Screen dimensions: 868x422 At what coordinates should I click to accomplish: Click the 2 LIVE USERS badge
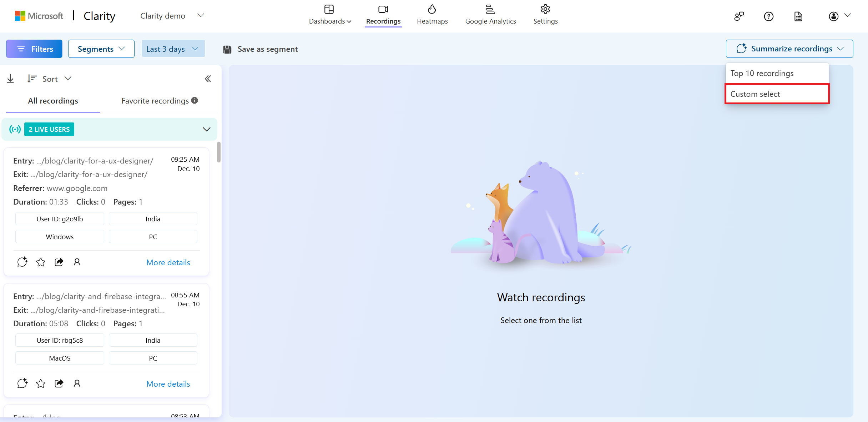[x=49, y=129]
